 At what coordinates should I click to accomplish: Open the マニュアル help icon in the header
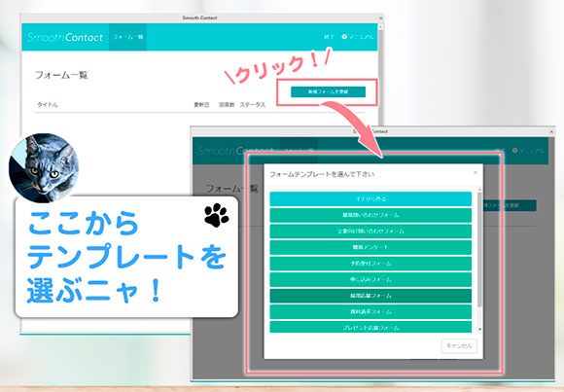pyautogui.click(x=344, y=36)
